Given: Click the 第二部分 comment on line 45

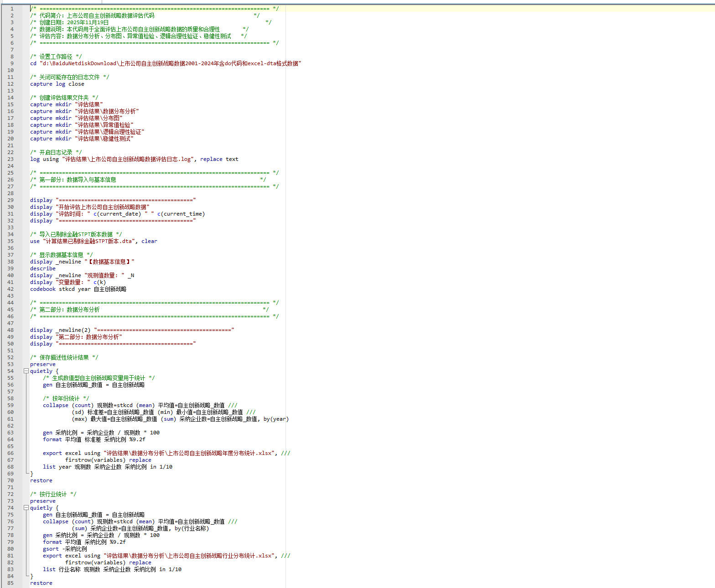Looking at the screenshot, I should [150, 309].
